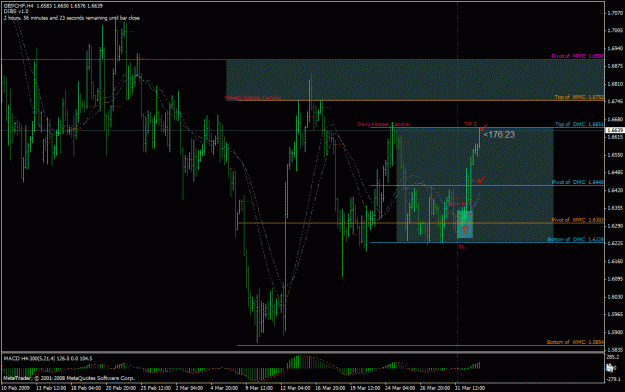Screen dimensions: 625x392
Task: Click the TP 2 take-profit label
Action: pyautogui.click(x=470, y=124)
